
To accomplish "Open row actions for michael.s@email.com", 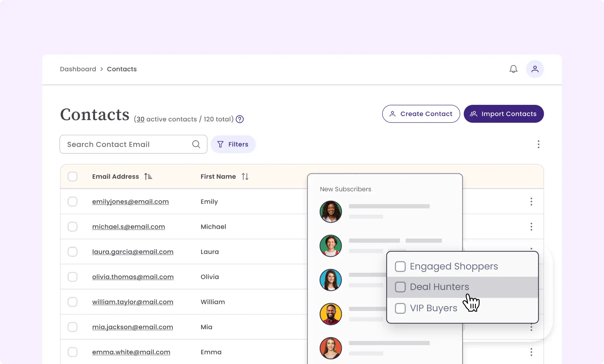I will click(531, 227).
